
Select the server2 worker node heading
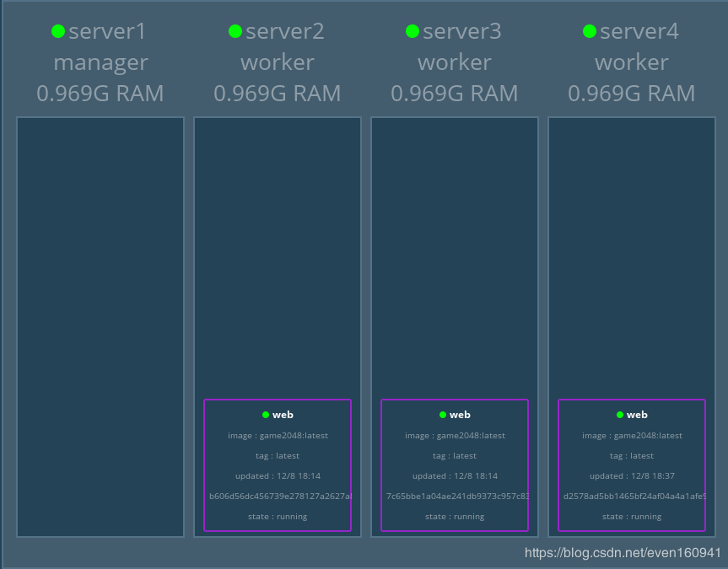click(278, 62)
